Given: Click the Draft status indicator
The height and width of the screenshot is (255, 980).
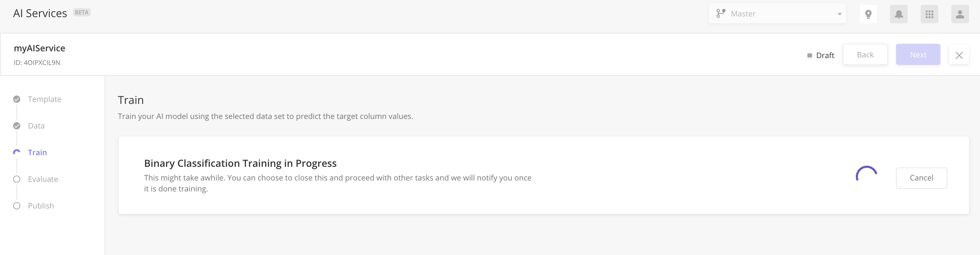Looking at the screenshot, I should point(821,55).
